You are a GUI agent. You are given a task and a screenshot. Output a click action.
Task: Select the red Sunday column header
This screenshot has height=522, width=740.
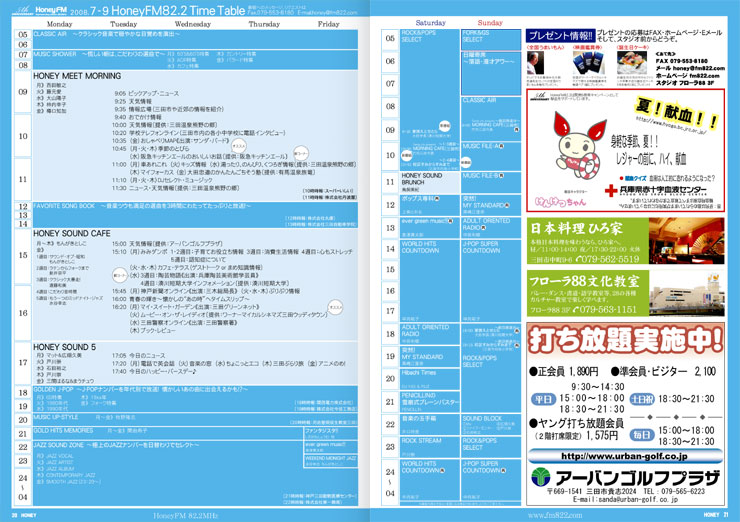click(x=490, y=23)
